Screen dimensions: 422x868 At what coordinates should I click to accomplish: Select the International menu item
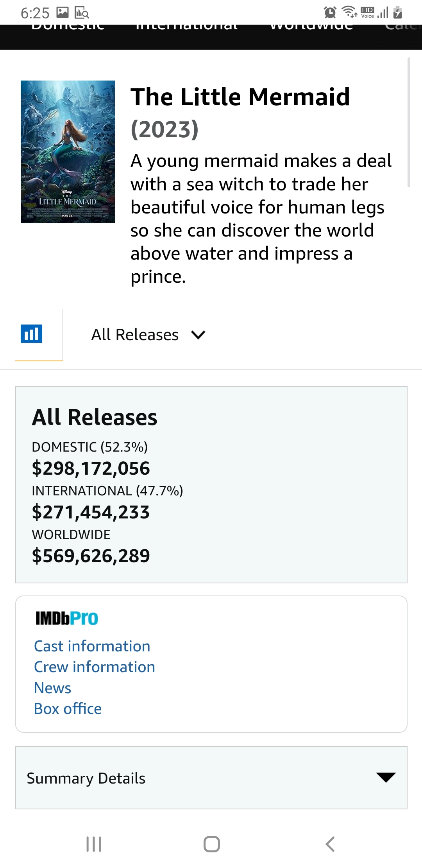[186, 28]
